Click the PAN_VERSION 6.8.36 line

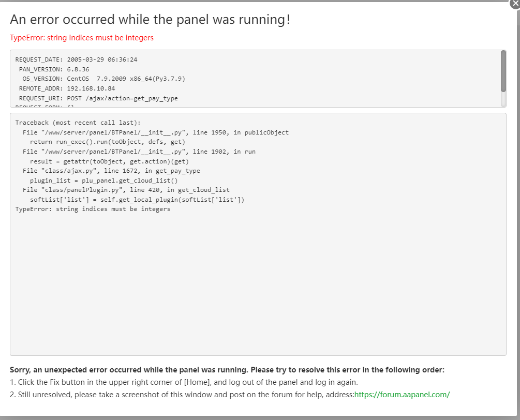(x=54, y=69)
